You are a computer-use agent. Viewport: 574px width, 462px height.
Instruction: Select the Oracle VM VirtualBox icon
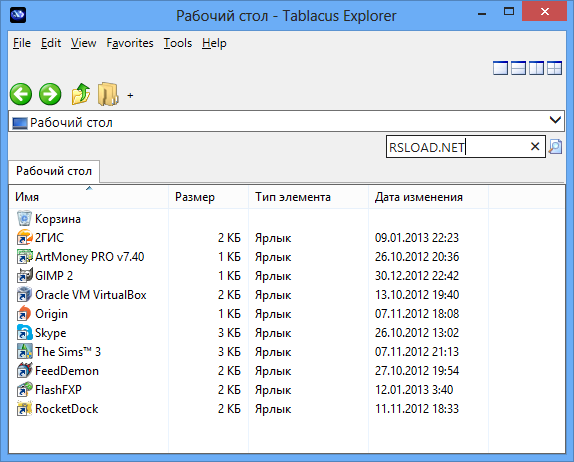24,294
